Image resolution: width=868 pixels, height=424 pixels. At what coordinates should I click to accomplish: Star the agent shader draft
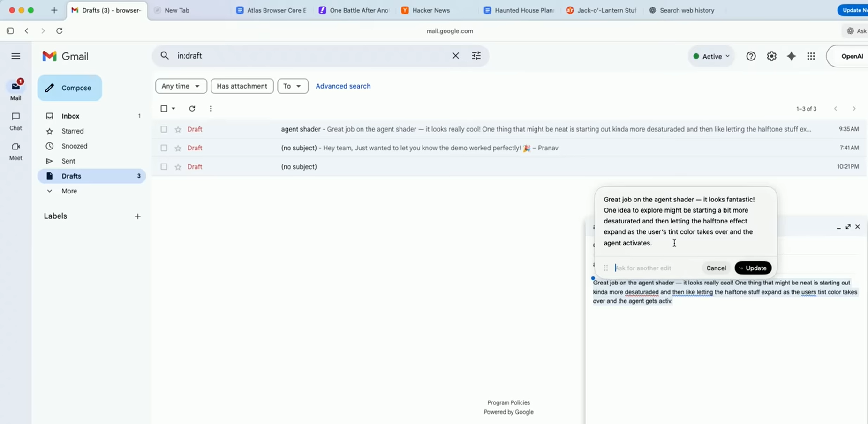point(178,129)
